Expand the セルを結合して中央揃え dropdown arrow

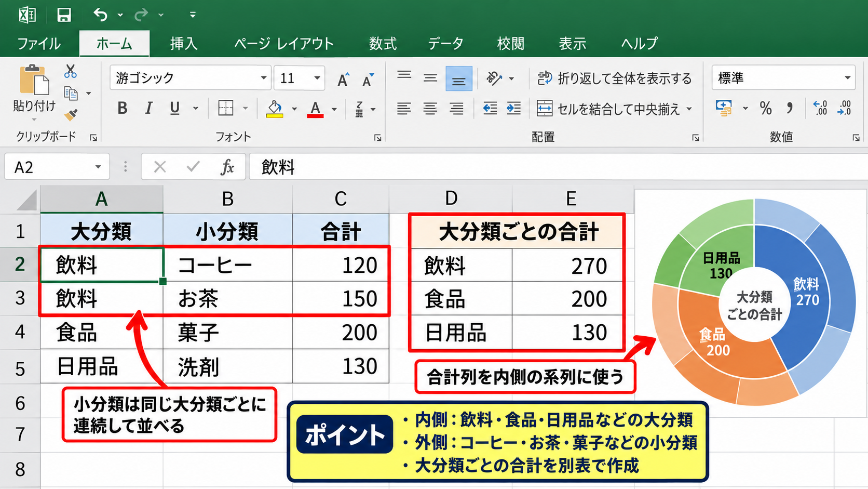[689, 109]
